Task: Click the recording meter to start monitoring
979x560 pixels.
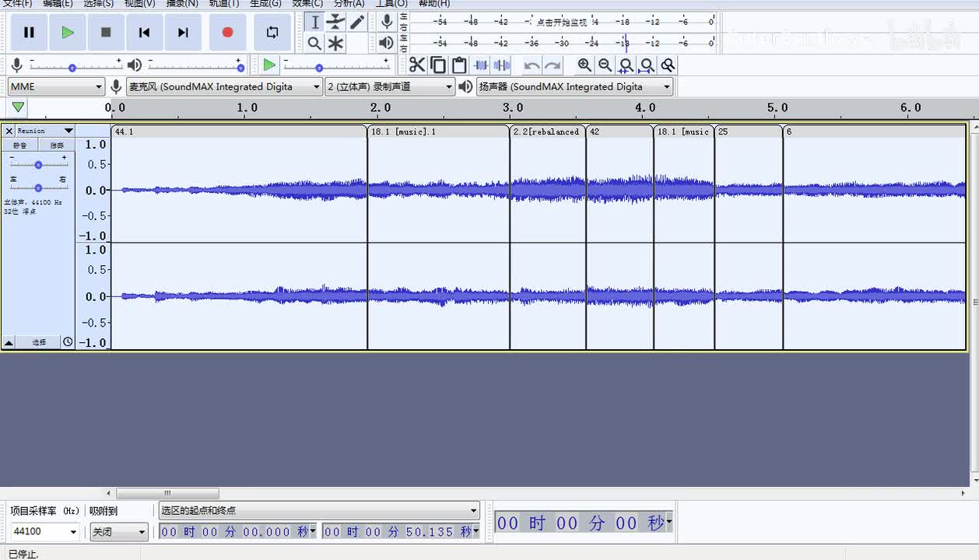Action: 562,22
